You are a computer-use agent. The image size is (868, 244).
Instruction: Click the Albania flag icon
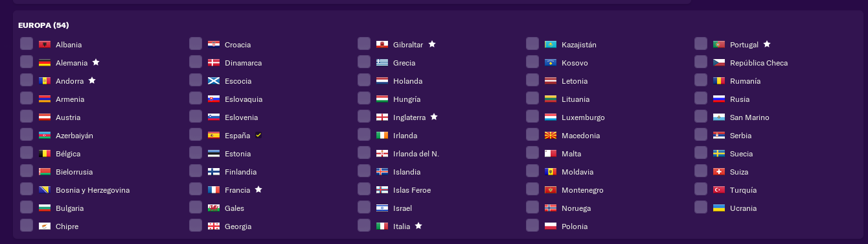(45, 44)
